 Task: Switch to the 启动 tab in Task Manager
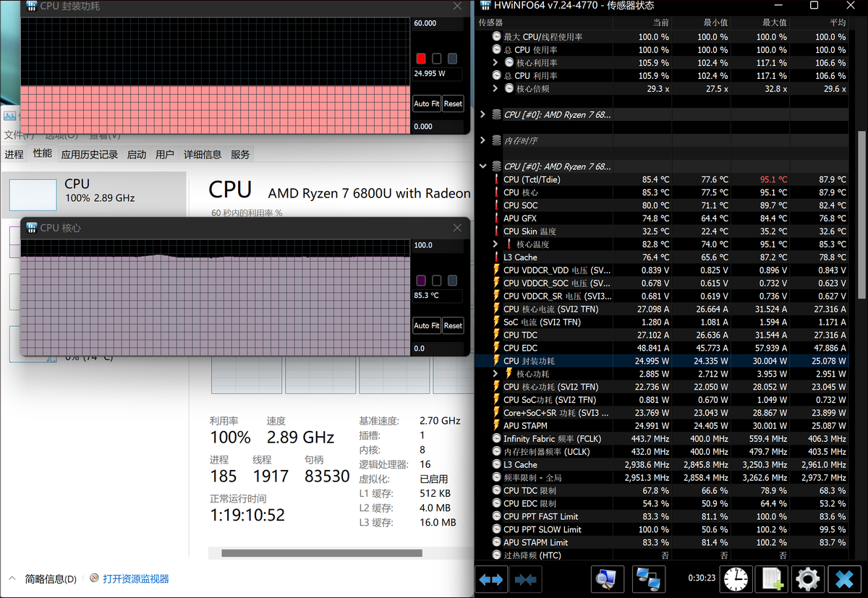pos(137,155)
